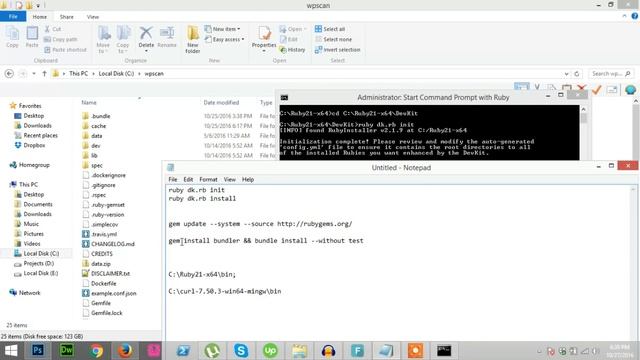The image size is (640, 360).
Task: Open the Easy access dropdown
Action: tap(224, 39)
